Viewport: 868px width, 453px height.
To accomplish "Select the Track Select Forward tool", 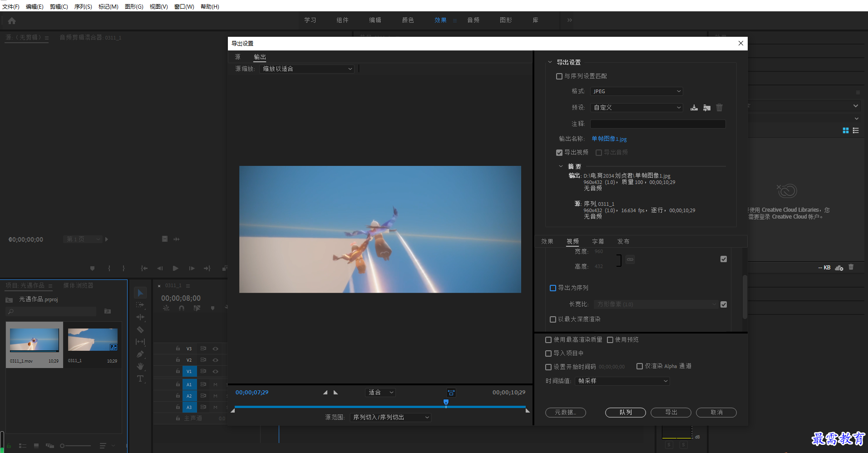I will click(140, 305).
